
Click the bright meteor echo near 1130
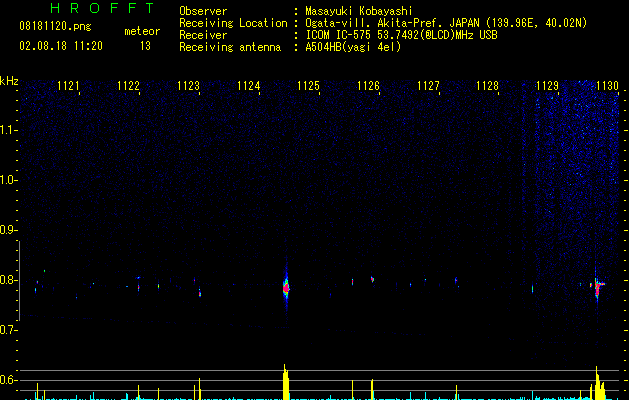tap(597, 287)
